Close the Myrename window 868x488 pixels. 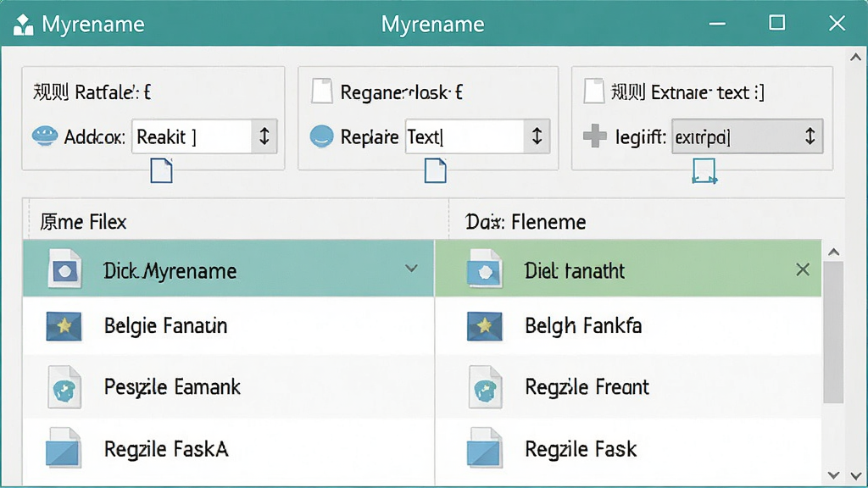pos(837,23)
